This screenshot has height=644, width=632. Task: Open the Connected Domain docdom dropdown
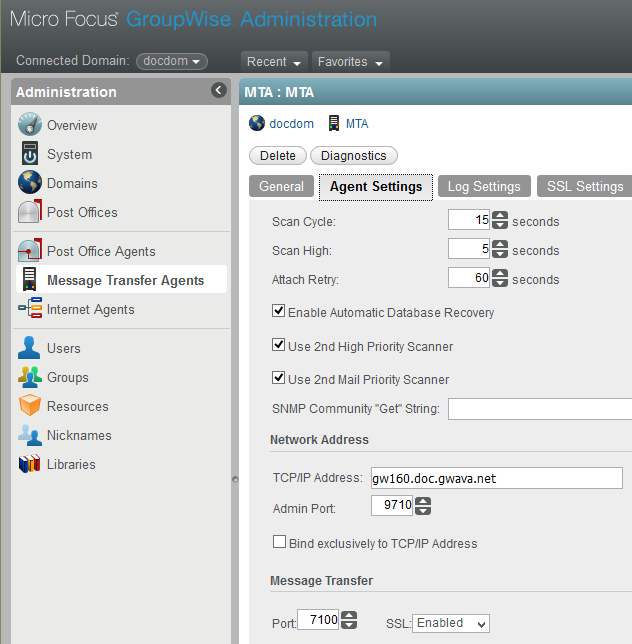click(x=172, y=61)
